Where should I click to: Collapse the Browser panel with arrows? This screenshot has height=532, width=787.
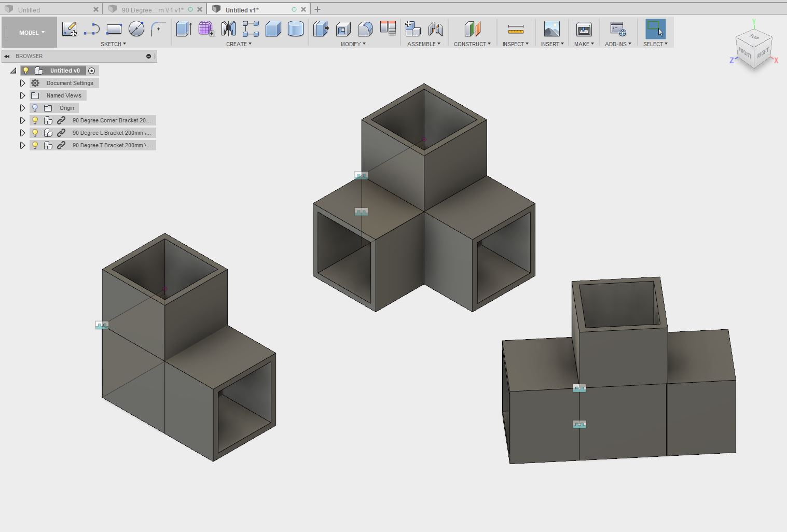tap(7, 56)
